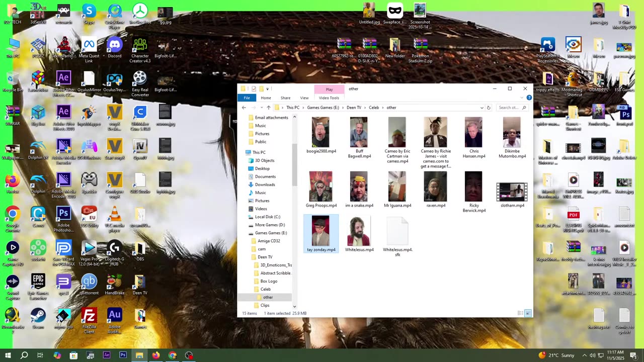Open the Quick Access Toolbar customize dropdown
644x362 pixels.
[x=267, y=89]
